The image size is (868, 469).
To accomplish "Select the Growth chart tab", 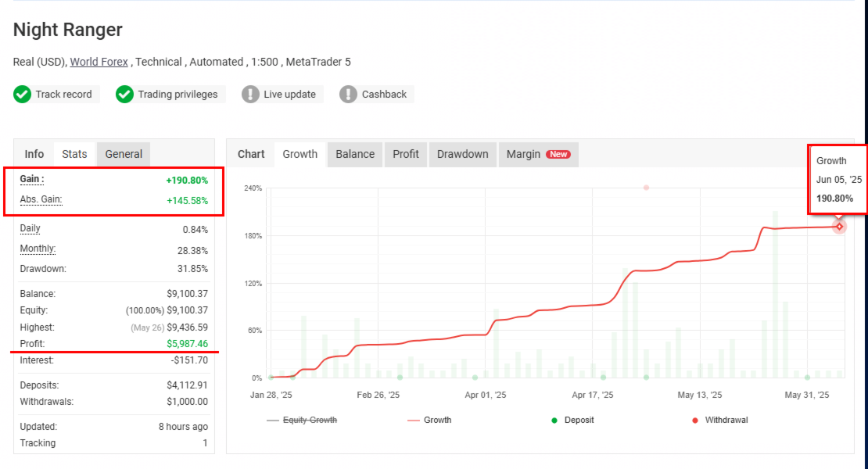I will [x=300, y=154].
